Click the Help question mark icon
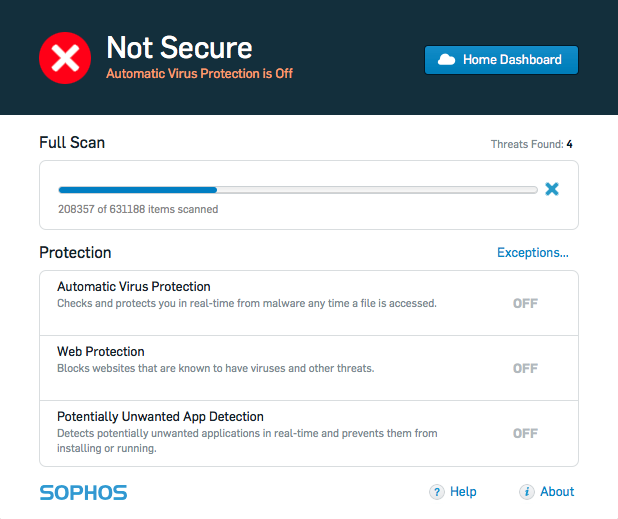The height and width of the screenshot is (519, 618). pos(437,492)
